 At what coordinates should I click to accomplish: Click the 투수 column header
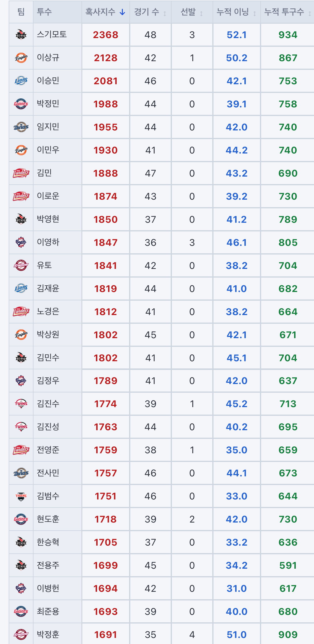point(44,12)
